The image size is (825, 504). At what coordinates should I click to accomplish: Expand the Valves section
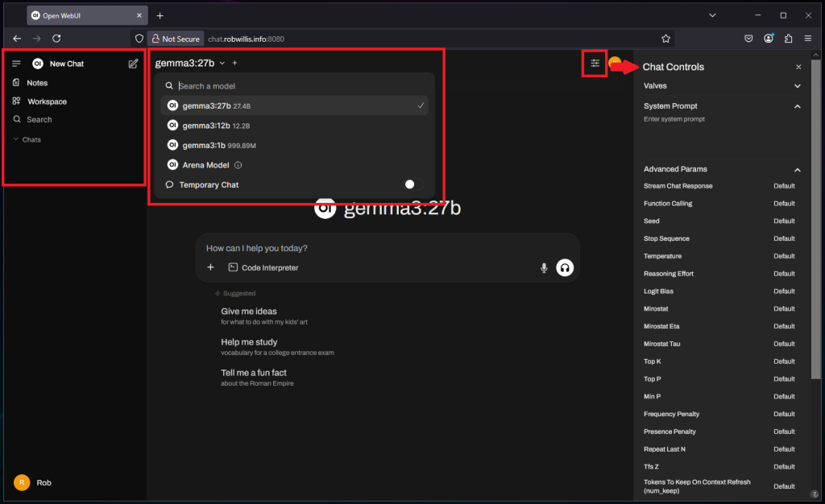coord(797,85)
